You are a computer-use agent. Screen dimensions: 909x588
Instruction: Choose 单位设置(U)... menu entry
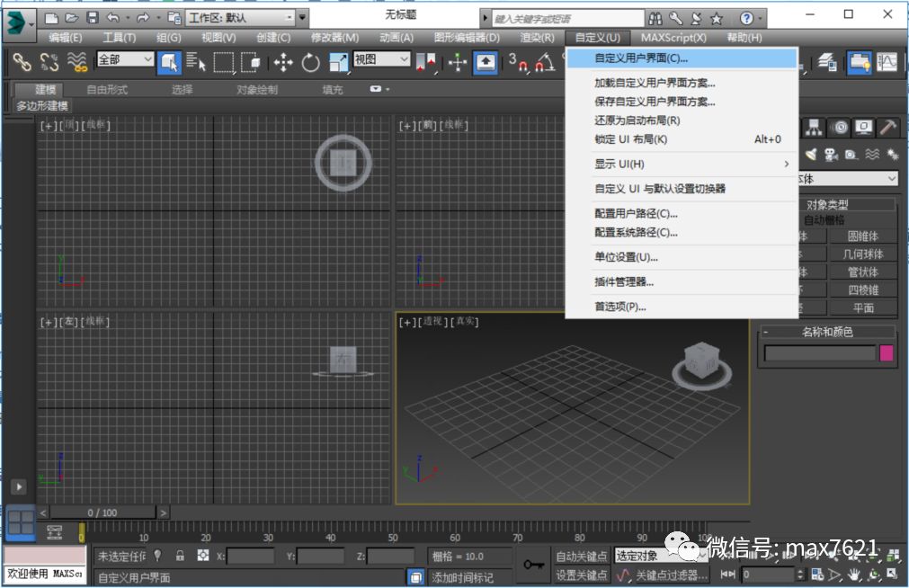[682, 257]
